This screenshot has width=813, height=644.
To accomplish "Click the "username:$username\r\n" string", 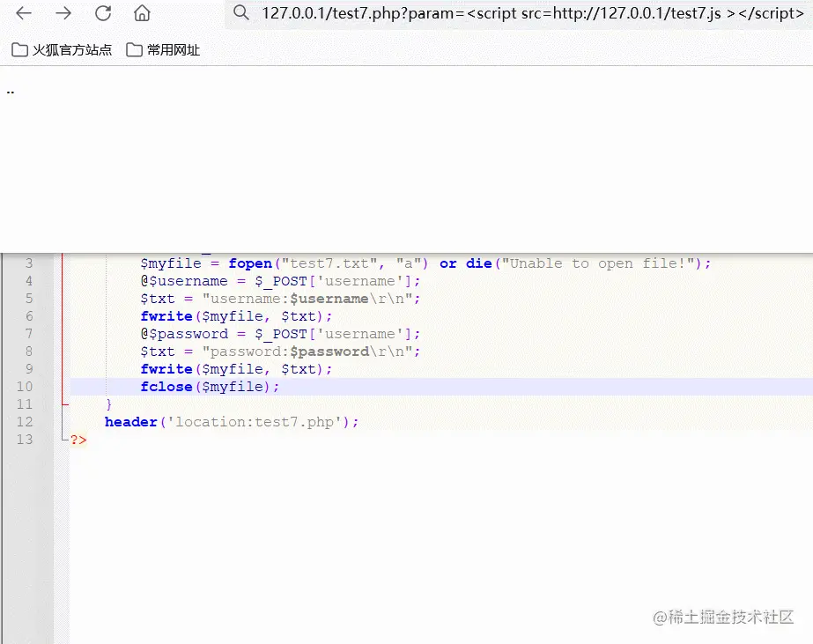I will point(307,299).
